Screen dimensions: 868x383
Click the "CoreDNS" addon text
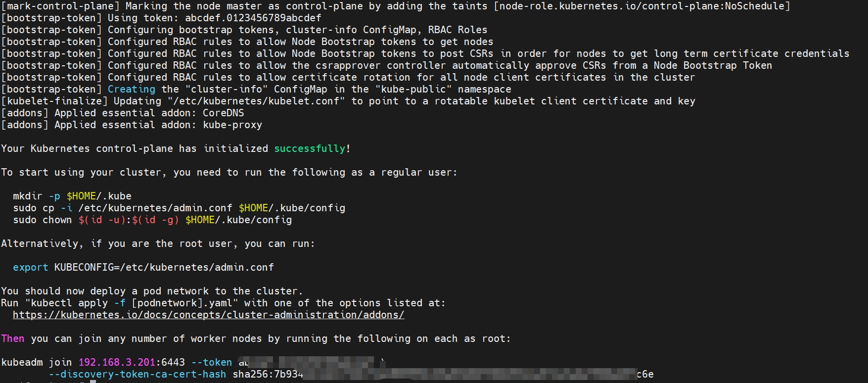coord(224,113)
